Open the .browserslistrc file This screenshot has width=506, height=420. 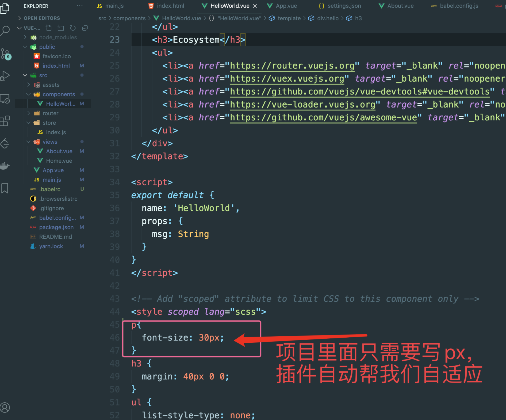[53, 199]
